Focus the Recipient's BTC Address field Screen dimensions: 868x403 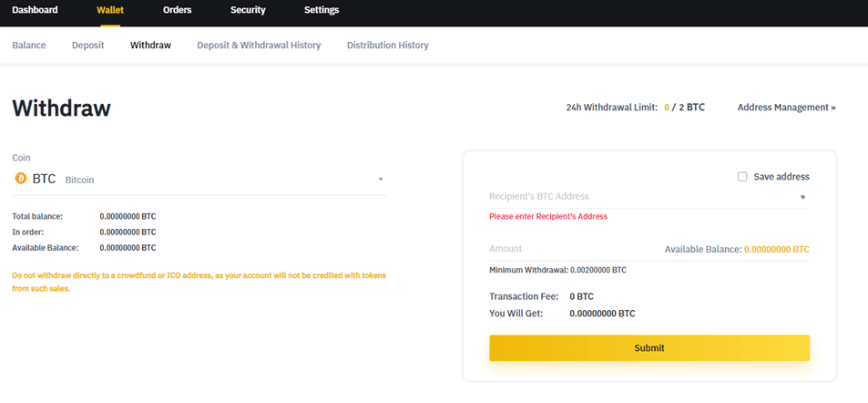tap(642, 197)
